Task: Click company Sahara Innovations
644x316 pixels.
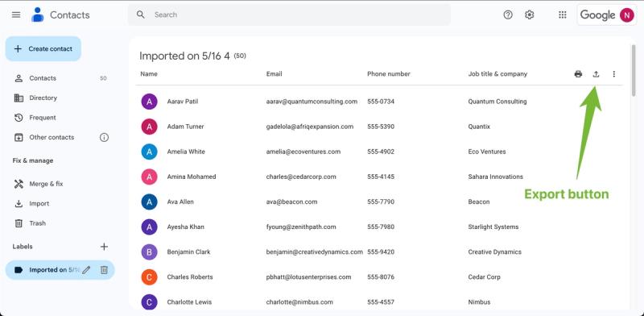Action: click(496, 177)
